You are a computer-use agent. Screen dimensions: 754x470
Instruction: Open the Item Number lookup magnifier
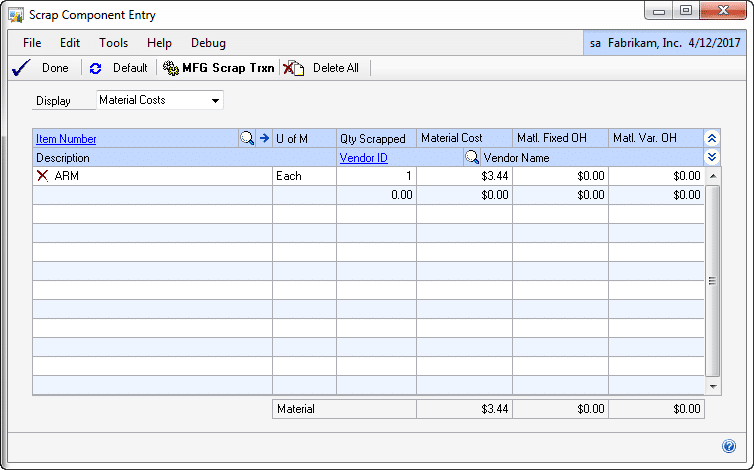(x=247, y=139)
